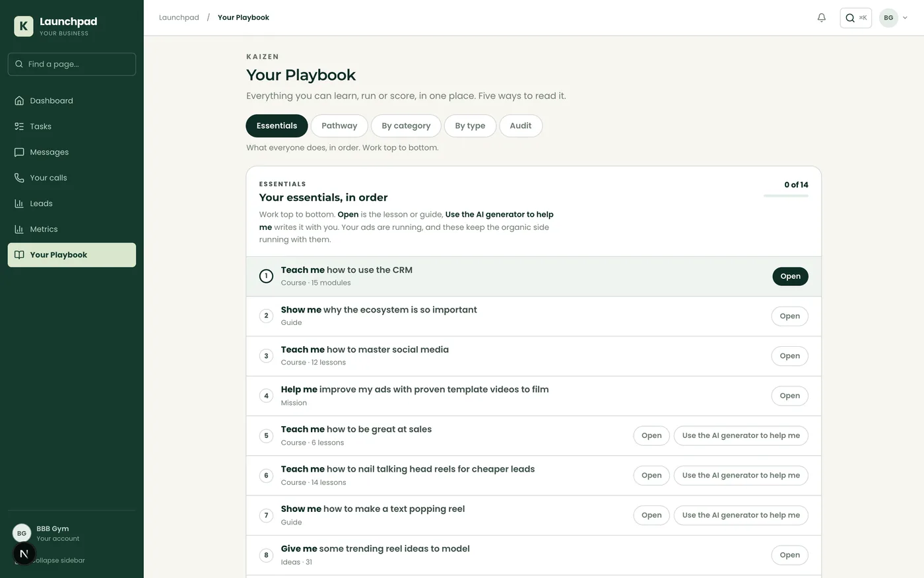Click the Launchpad breadcrumb link
This screenshot has width=924, height=578.
(179, 17)
